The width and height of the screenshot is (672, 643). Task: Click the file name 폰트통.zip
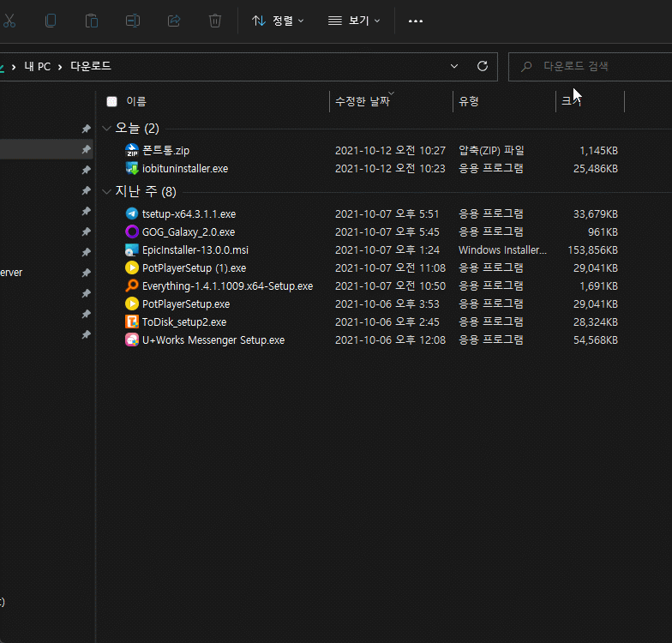(166, 151)
